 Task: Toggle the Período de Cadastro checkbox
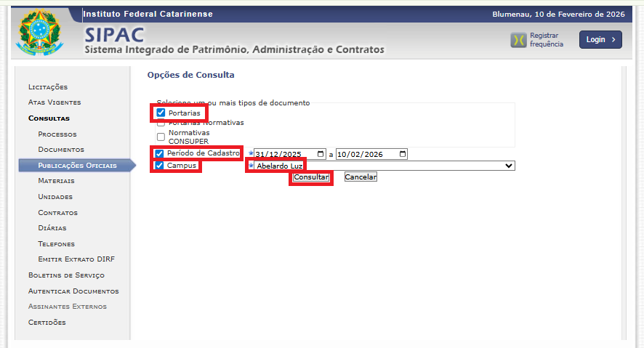[159, 153]
